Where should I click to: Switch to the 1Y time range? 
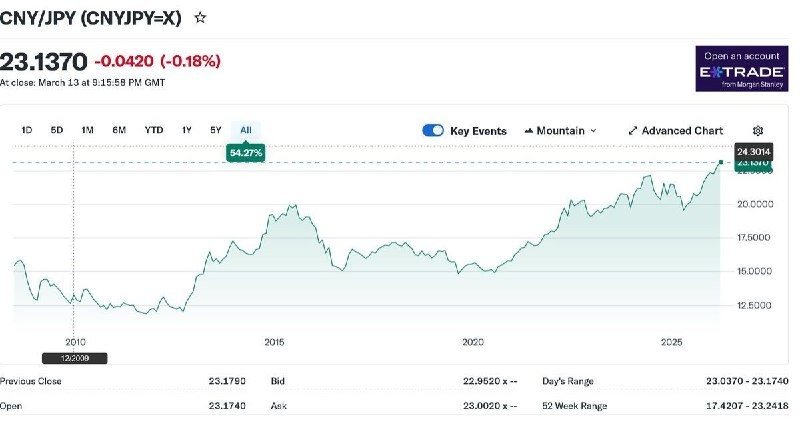tap(186, 130)
